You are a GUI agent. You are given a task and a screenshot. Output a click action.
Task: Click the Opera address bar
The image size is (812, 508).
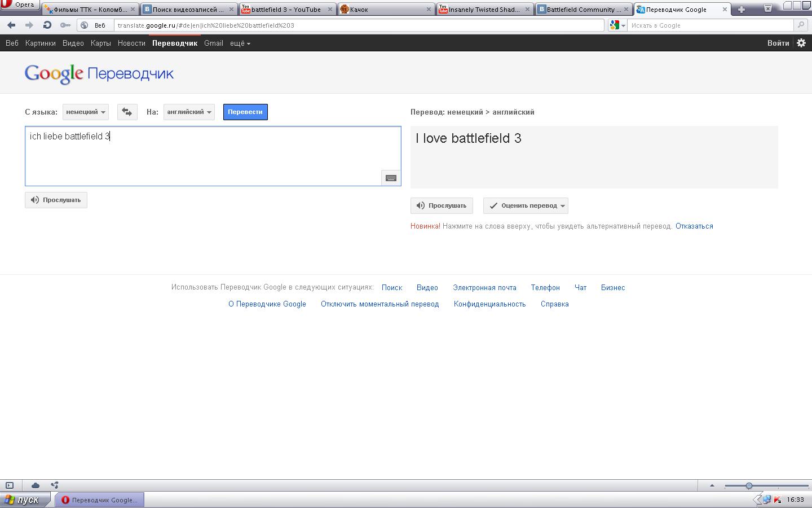(x=359, y=25)
